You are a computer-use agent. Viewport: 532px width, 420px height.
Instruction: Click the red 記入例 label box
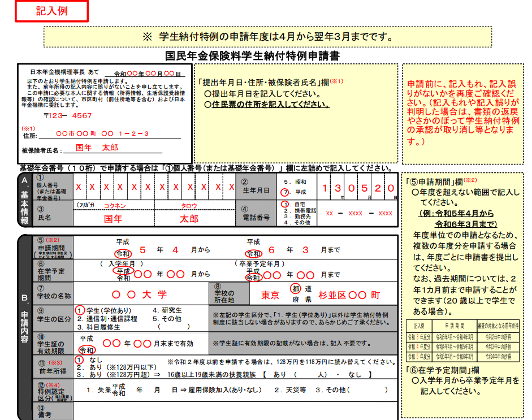tap(51, 11)
